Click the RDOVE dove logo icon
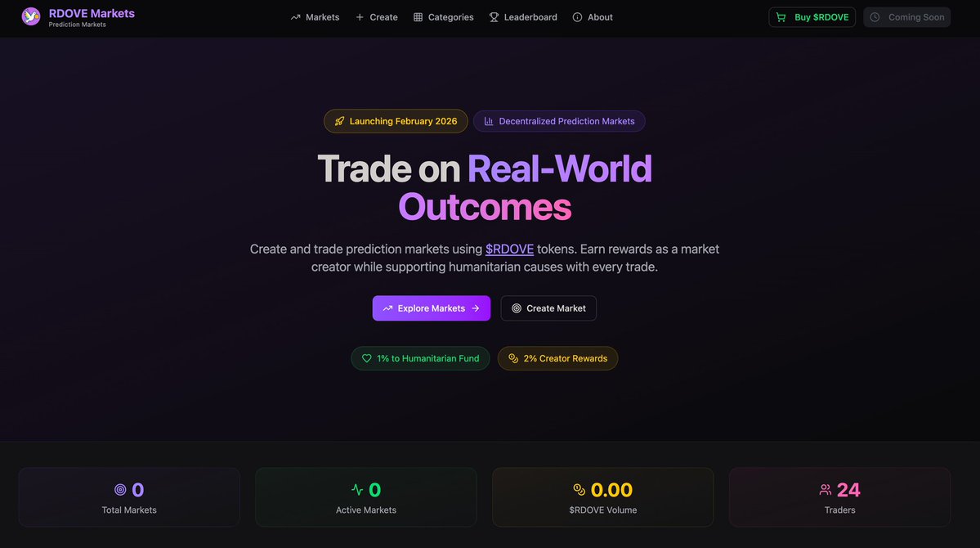 point(30,16)
